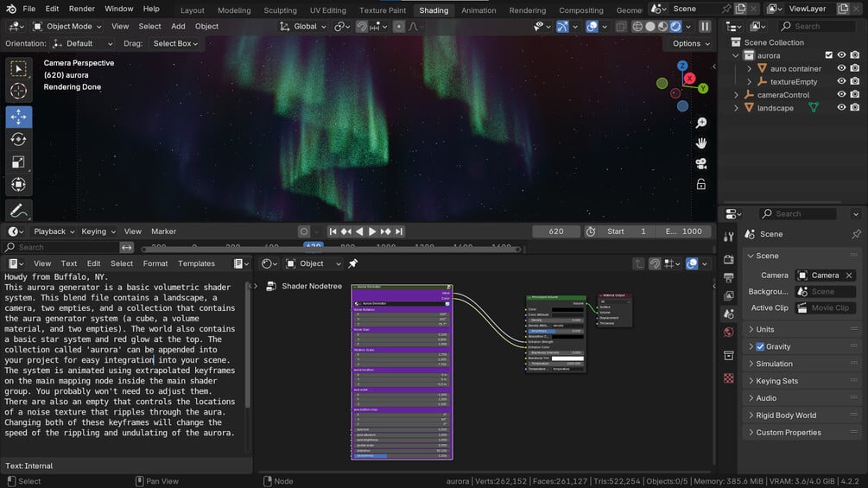The image size is (868, 488).
Task: Click the text editor vertical scrollbar
Action: point(247,344)
